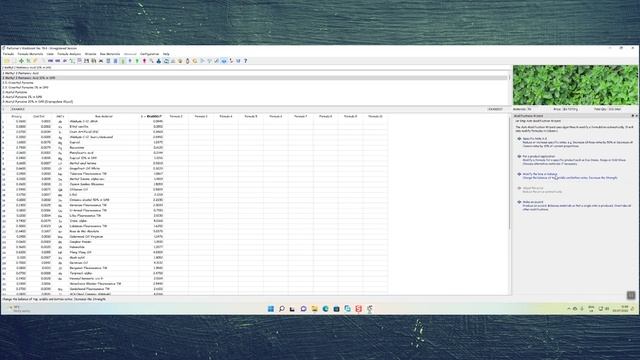Click the Cost/Unit column header
Viewport: 640px width, 360px height.
pyautogui.click(x=39, y=116)
